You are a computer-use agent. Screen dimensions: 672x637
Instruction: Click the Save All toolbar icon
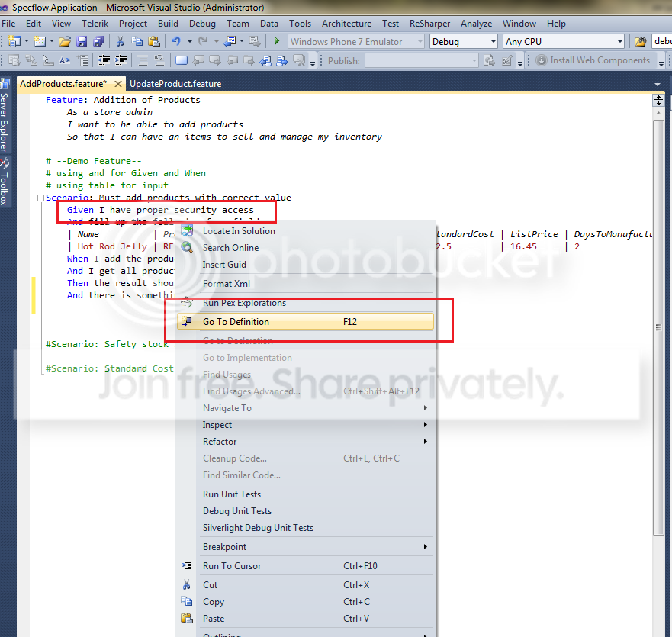coord(98,42)
